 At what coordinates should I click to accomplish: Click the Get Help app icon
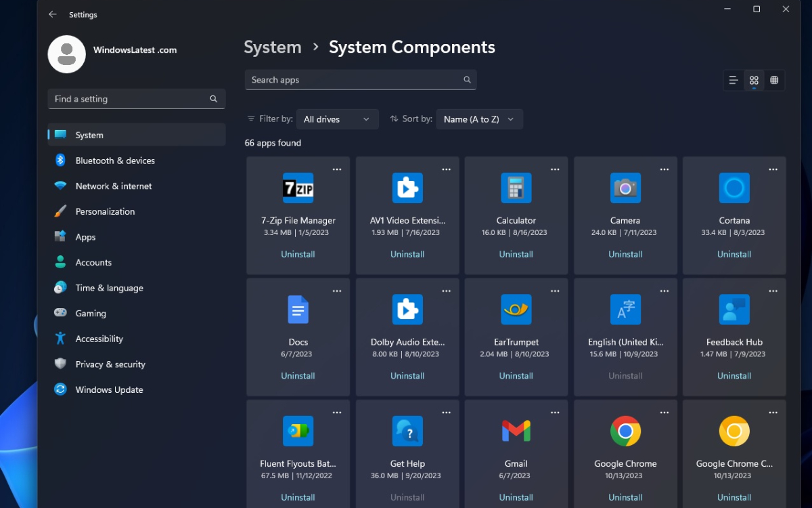pos(407,431)
